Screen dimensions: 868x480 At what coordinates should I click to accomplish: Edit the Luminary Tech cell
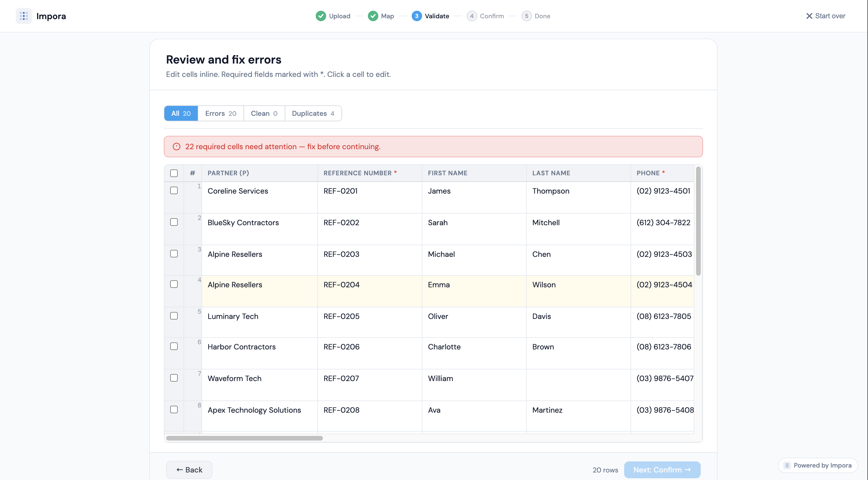259,322
